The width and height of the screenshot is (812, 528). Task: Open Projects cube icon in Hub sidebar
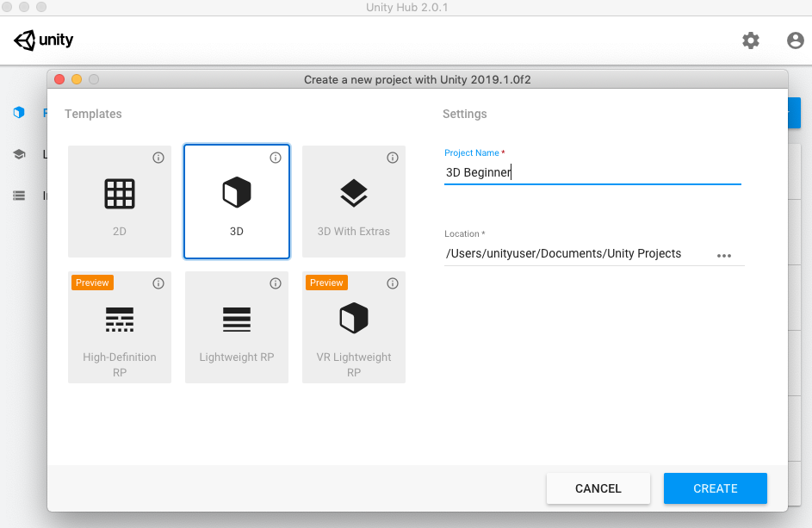pyautogui.click(x=19, y=113)
